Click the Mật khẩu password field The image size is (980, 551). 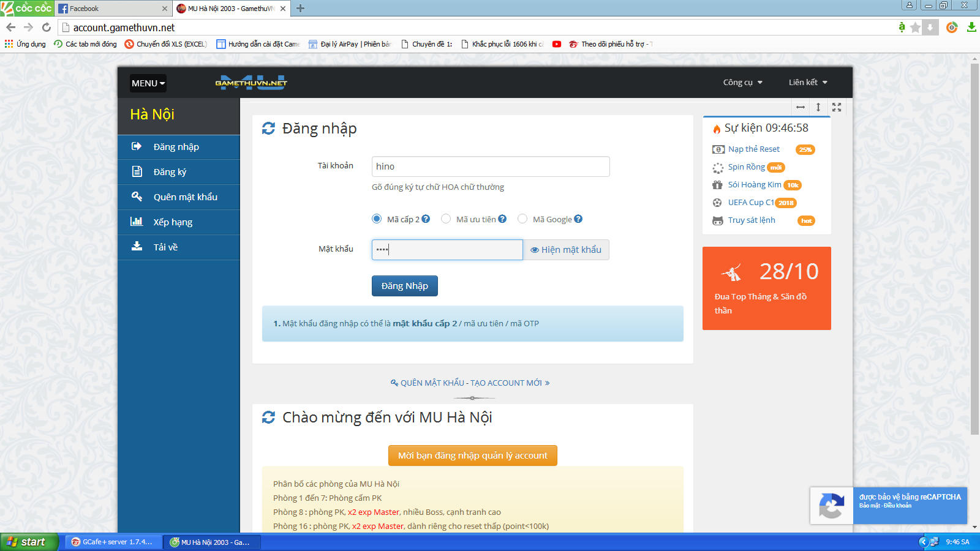coord(447,250)
